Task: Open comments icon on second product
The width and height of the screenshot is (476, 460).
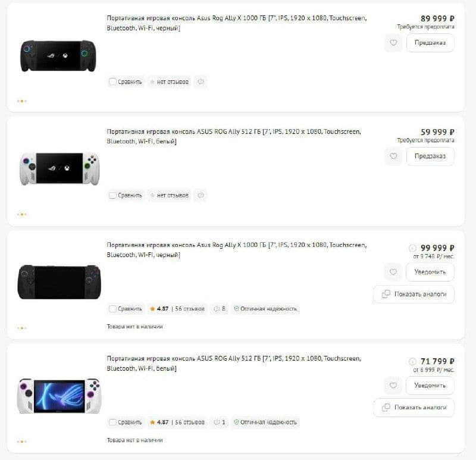Action: click(201, 195)
